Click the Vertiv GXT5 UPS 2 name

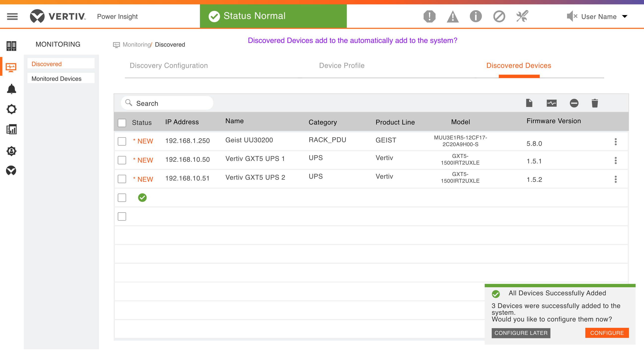255,177
